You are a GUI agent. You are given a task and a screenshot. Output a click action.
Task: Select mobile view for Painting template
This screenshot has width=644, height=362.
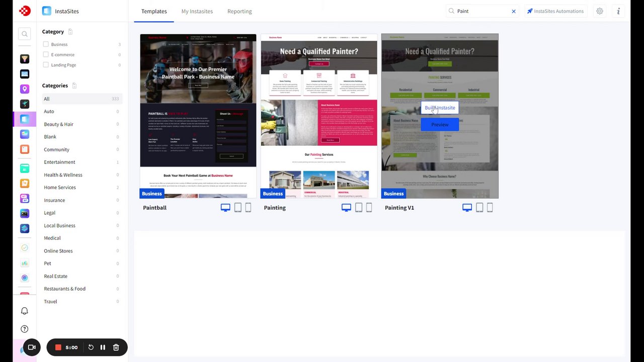tap(369, 208)
